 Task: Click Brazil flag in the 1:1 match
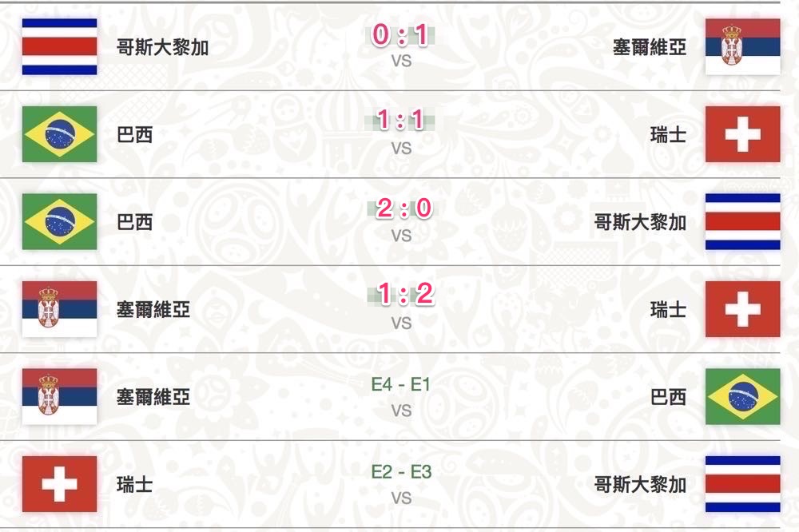point(60,134)
